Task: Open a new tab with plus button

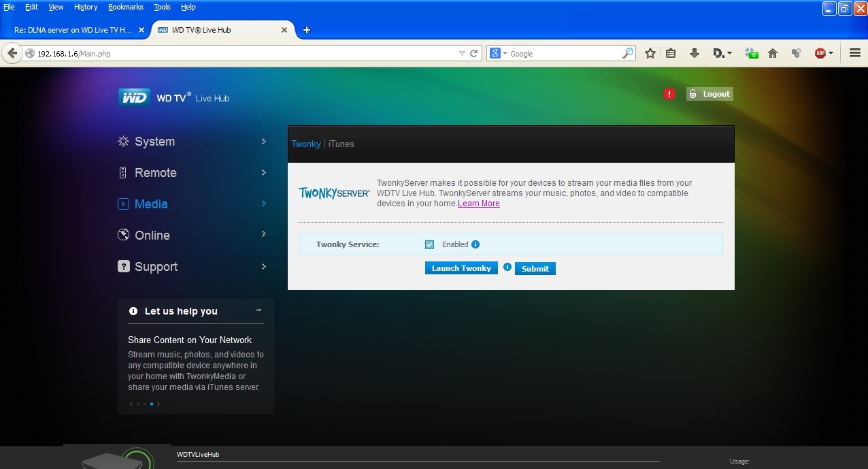Action: click(x=307, y=30)
